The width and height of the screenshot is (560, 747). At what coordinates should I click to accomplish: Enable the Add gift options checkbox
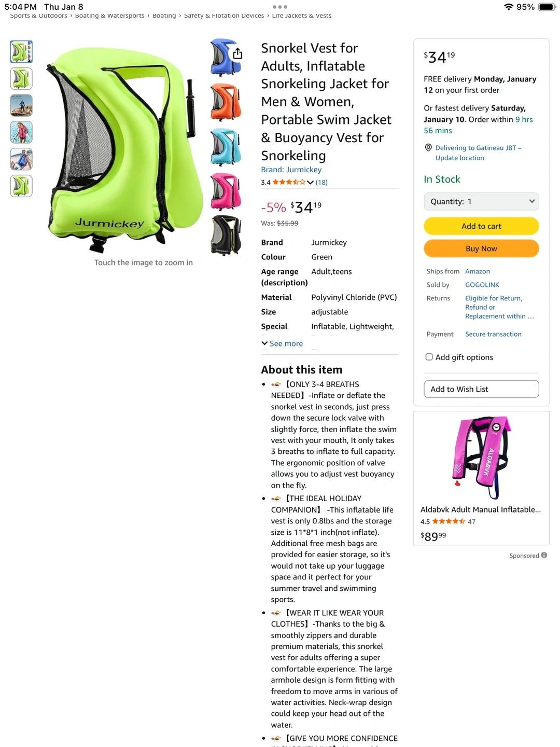point(429,357)
